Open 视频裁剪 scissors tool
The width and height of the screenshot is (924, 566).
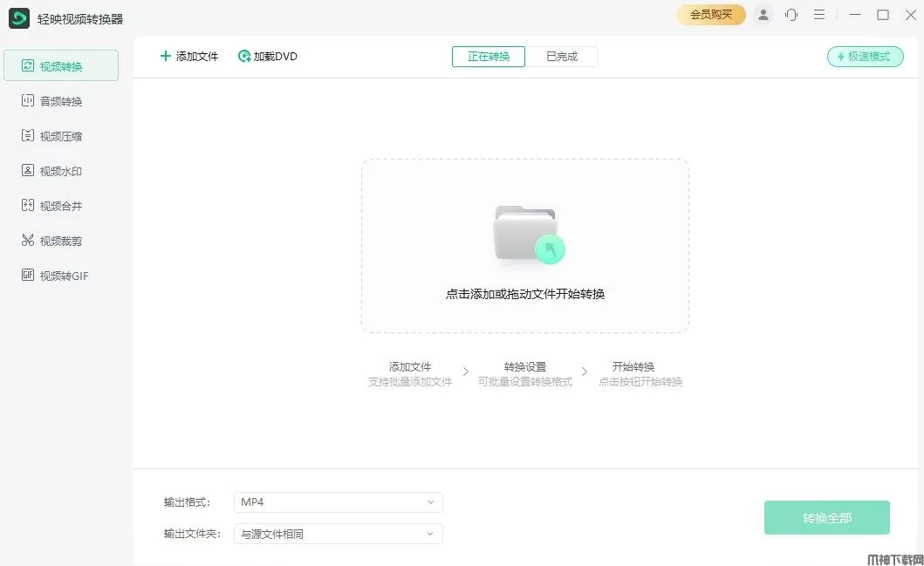point(60,241)
